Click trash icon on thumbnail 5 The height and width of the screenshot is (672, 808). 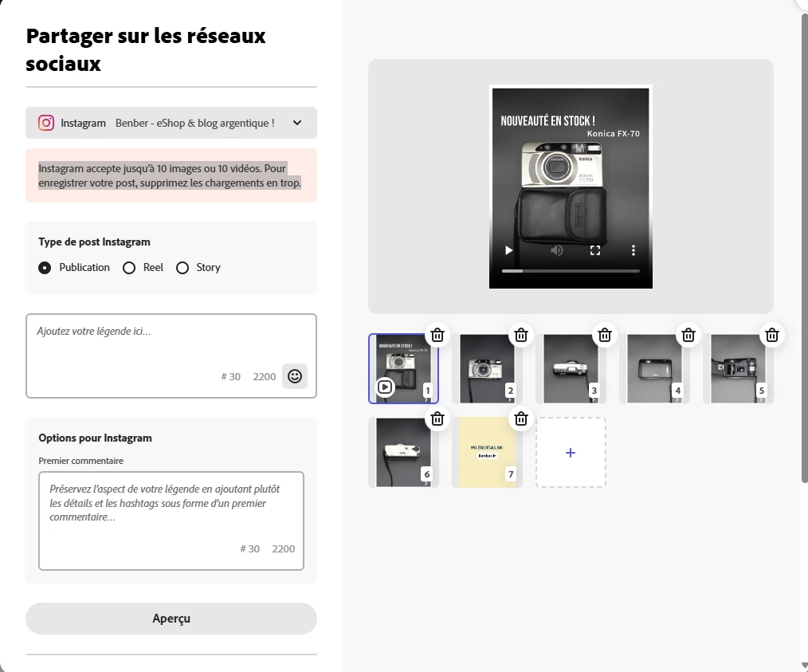click(x=772, y=335)
